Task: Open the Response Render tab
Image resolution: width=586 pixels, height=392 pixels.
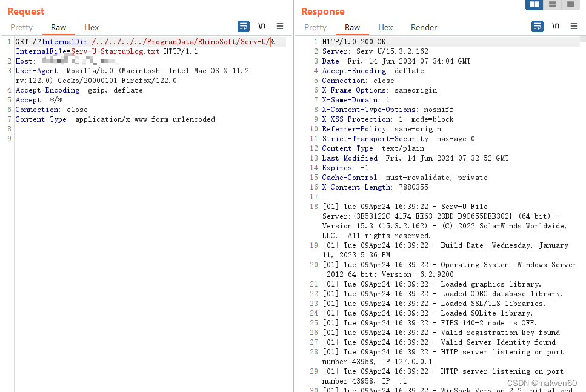Action: point(424,27)
